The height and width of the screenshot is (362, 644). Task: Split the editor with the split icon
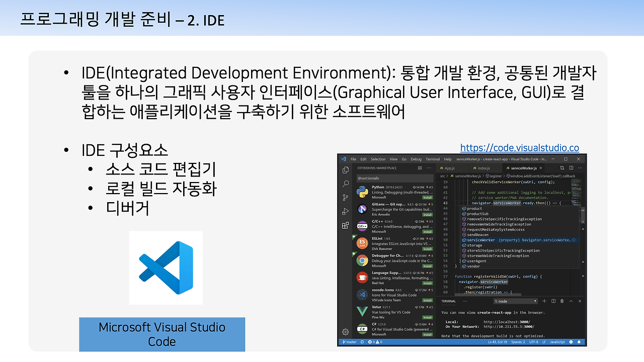coord(572,168)
